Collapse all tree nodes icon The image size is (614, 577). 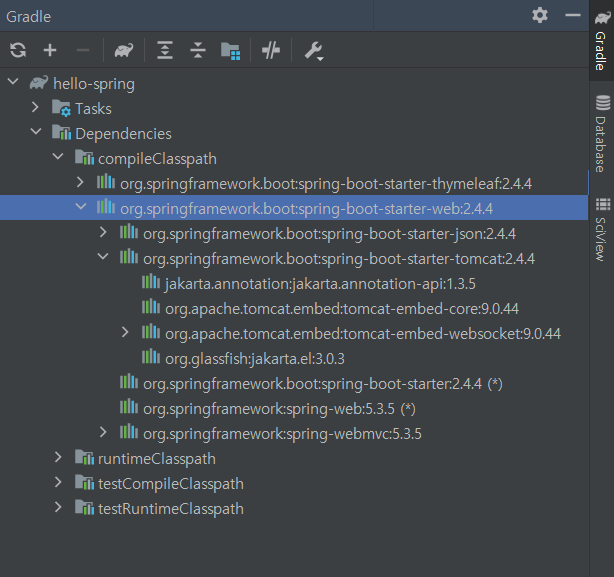click(x=198, y=50)
